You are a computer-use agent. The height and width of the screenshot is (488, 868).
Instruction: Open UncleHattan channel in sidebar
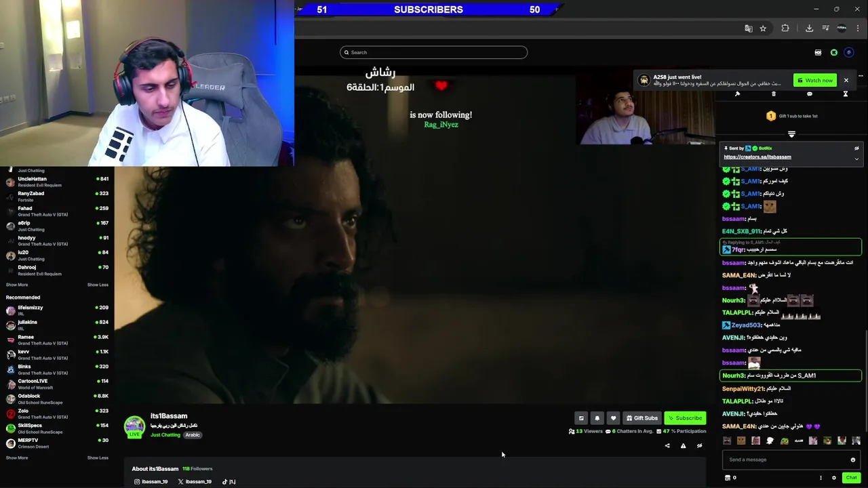pos(57,182)
